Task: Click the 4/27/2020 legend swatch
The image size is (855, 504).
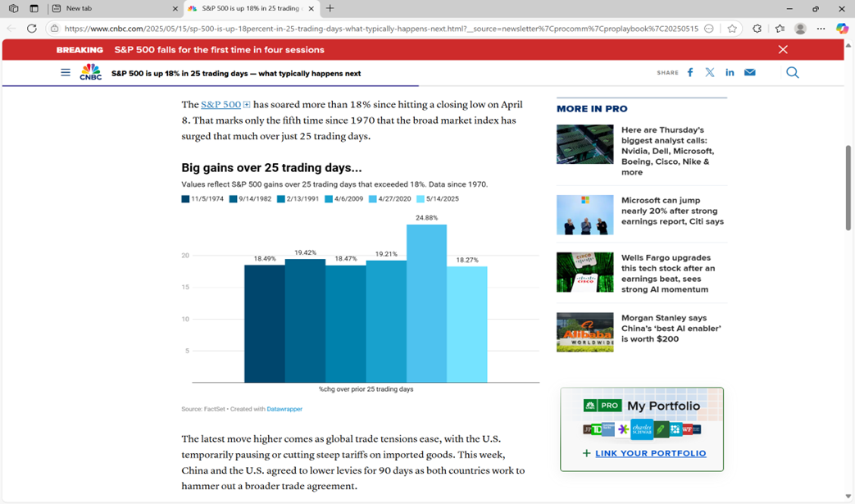Action: 372,199
